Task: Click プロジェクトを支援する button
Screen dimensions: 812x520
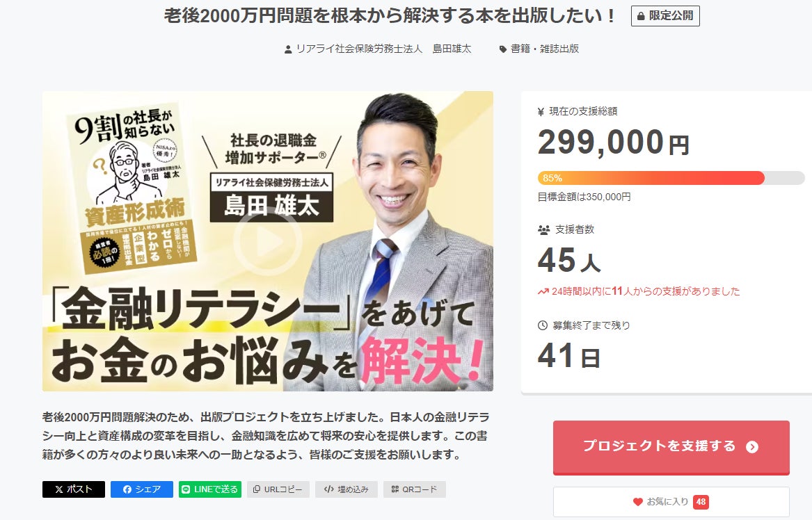Action: click(x=671, y=447)
